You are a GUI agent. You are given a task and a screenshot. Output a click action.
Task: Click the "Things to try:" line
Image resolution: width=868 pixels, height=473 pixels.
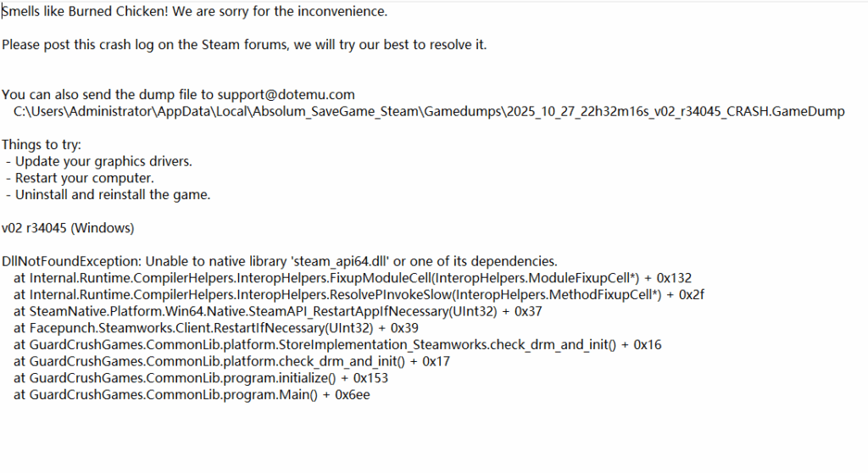(x=42, y=145)
